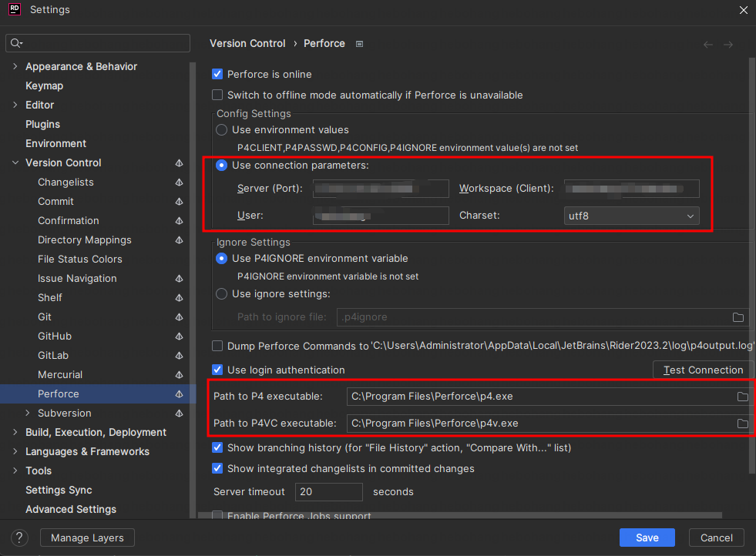
Task: Enable Dump Perforce Commands checkbox
Action: (x=217, y=346)
